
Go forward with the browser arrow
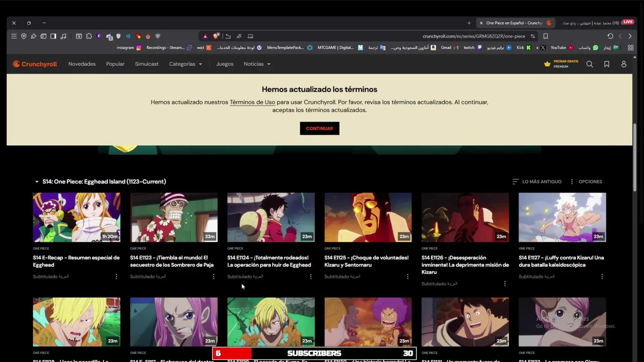coord(620,36)
